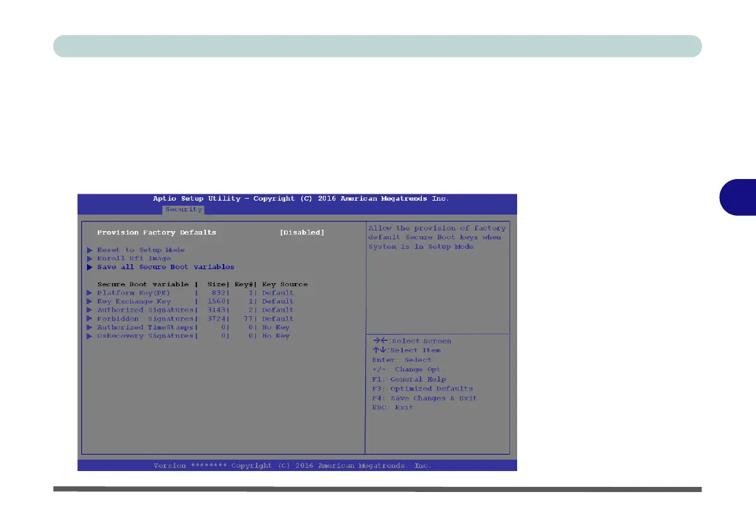756x532 pixels.
Task: Click the arrow beside Enroll Efi Image
Action: pyautogui.click(x=90, y=259)
